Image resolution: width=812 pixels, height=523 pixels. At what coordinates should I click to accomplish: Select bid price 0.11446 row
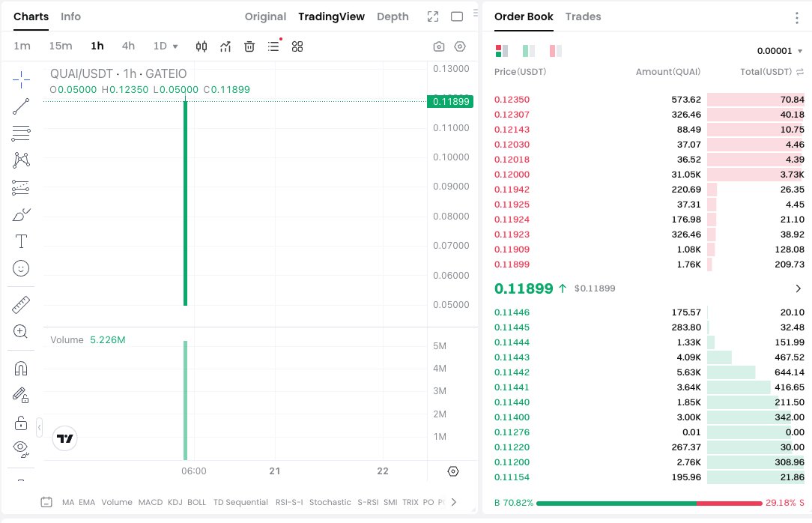click(649, 312)
